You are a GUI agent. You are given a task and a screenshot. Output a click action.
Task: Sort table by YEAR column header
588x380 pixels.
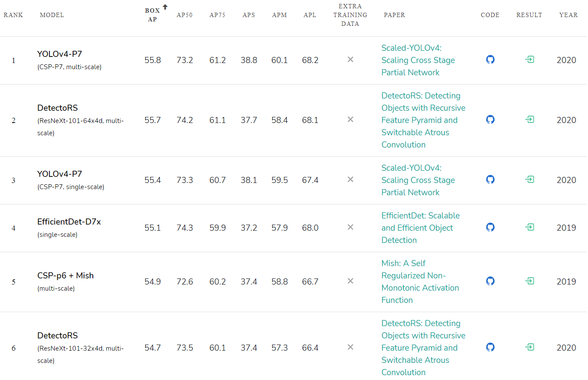pos(568,15)
